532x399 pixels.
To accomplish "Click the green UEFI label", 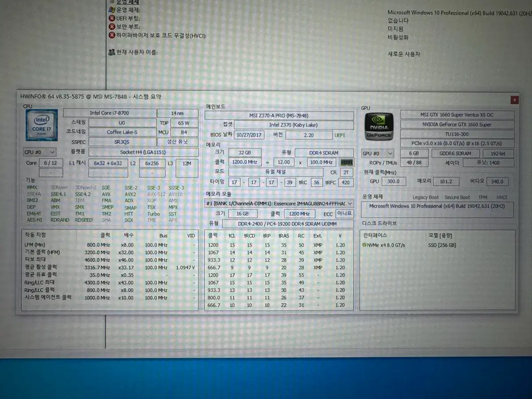I will (340, 135).
